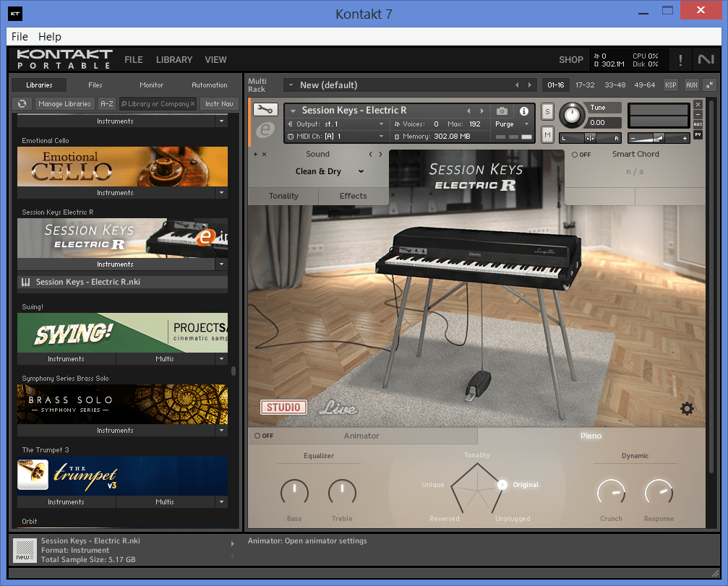Open the Effects tab button
This screenshot has height=586, width=728.
click(354, 196)
